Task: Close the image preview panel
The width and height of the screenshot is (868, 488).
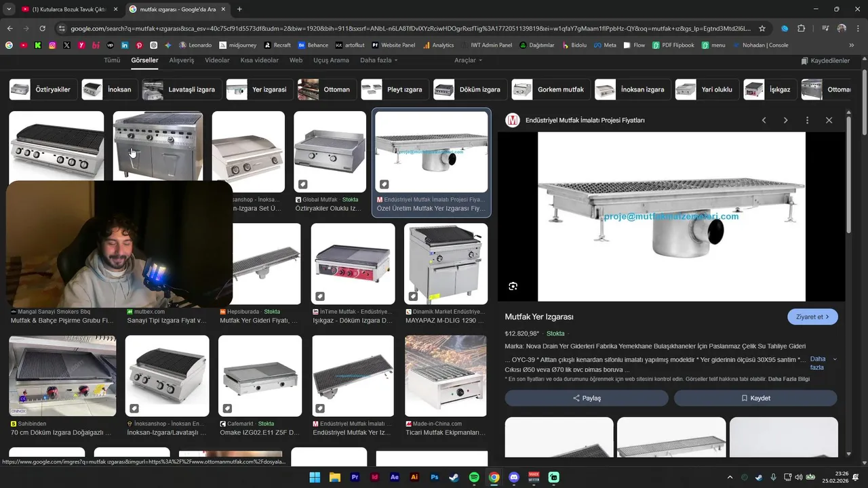Action: pyautogui.click(x=829, y=120)
